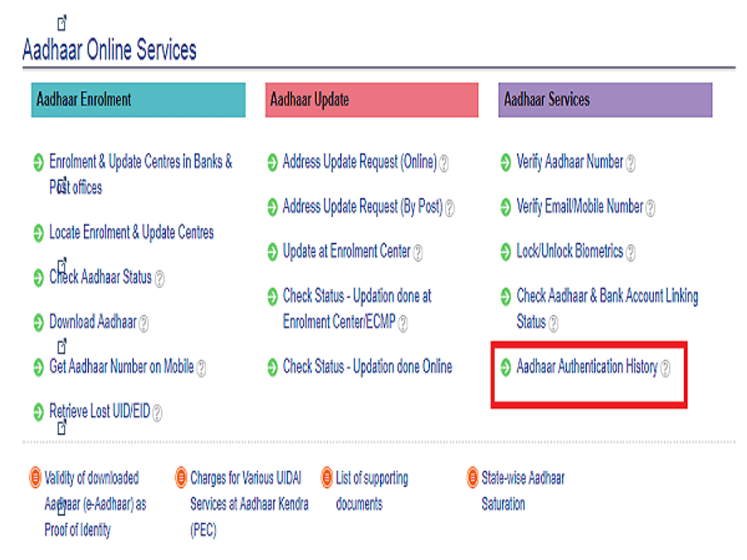Click help icon beside Lock/Unlock Biometrics
The width and height of the screenshot is (747, 560).
click(x=630, y=253)
